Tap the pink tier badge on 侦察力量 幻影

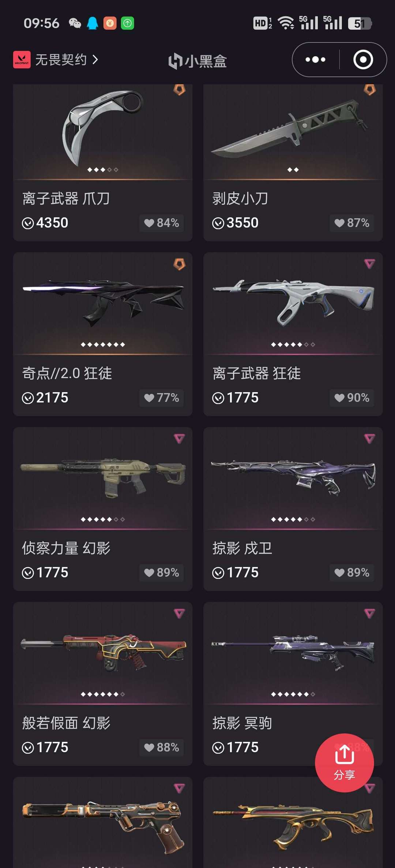[x=179, y=438]
